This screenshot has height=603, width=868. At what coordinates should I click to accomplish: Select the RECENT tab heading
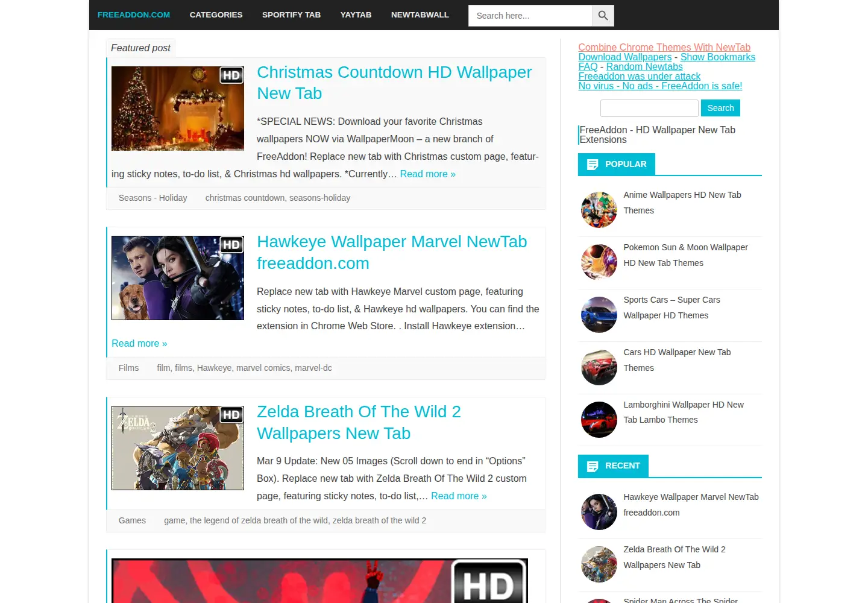(613, 466)
